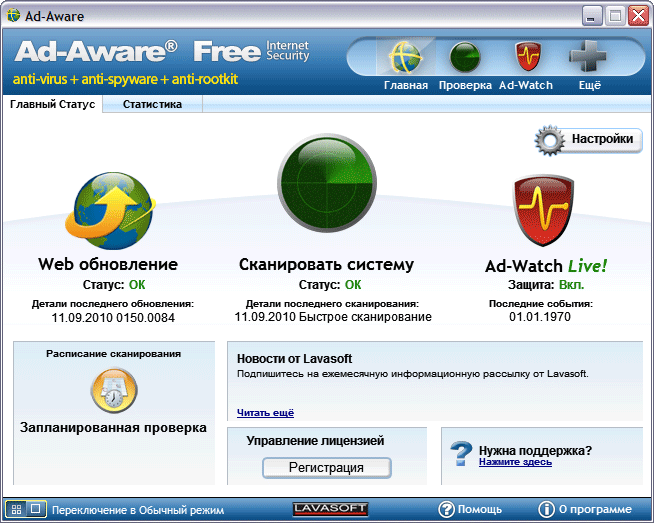
Task: Click last events date 01.01.1970
Action: click(540, 317)
